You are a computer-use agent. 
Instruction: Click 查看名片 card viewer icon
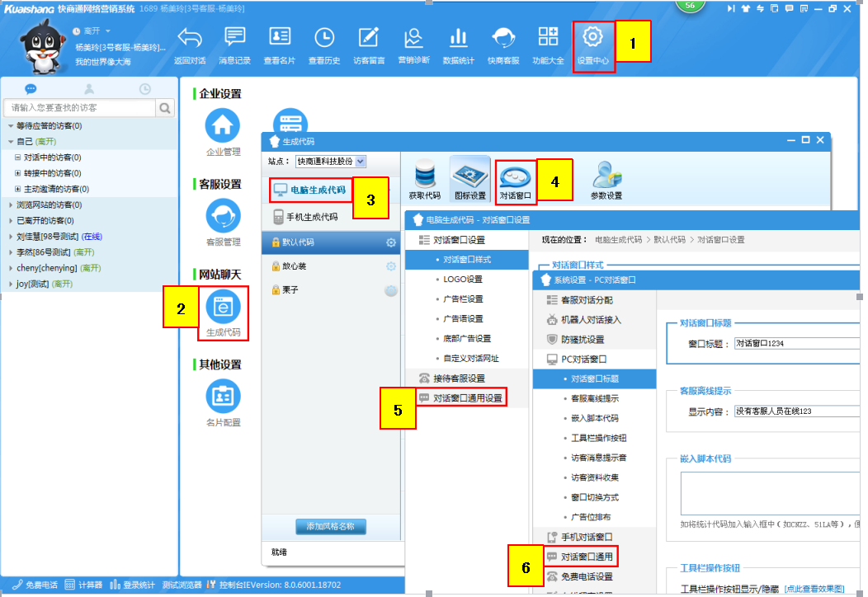pos(280,45)
